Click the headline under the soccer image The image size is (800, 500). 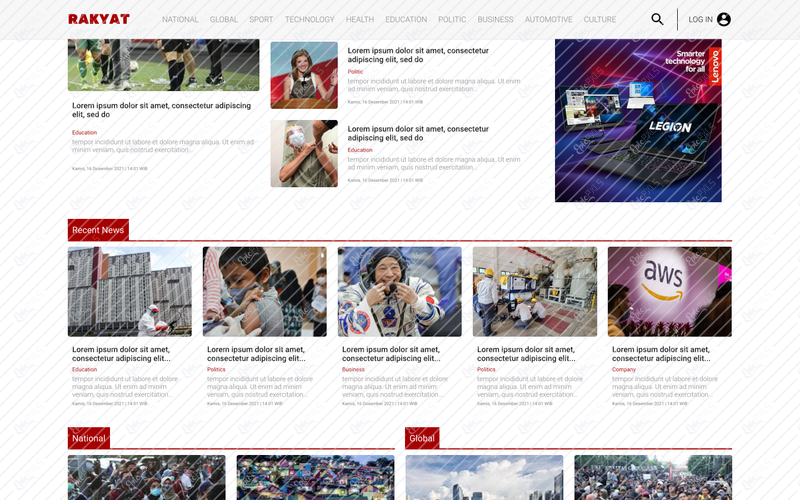pos(161,110)
